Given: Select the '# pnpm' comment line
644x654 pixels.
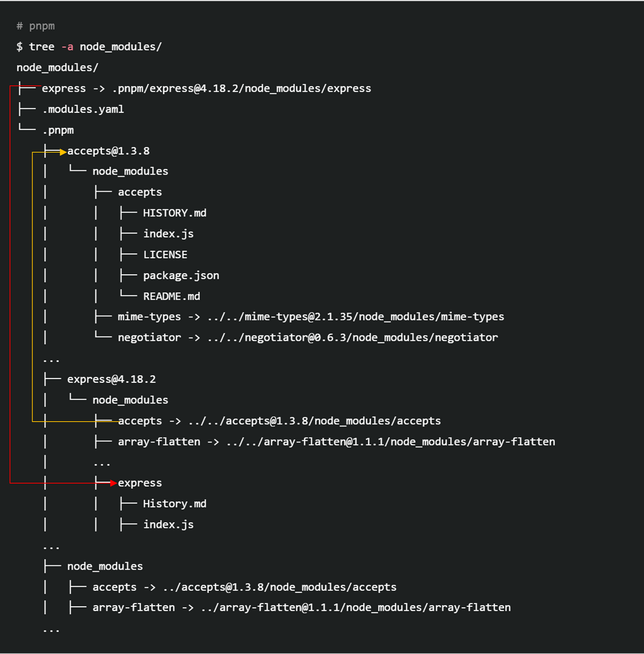Looking at the screenshot, I should 35,26.
